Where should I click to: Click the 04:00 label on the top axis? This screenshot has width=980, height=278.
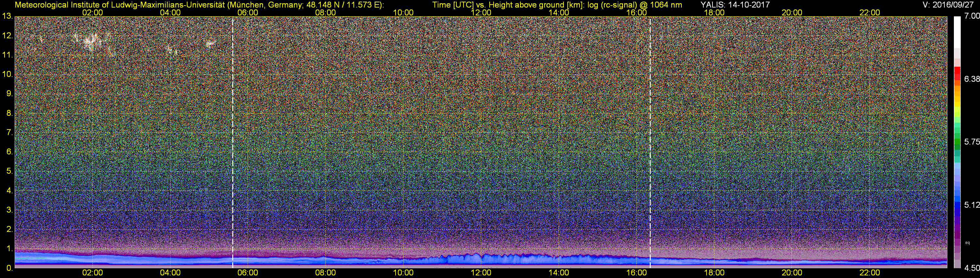(170, 12)
